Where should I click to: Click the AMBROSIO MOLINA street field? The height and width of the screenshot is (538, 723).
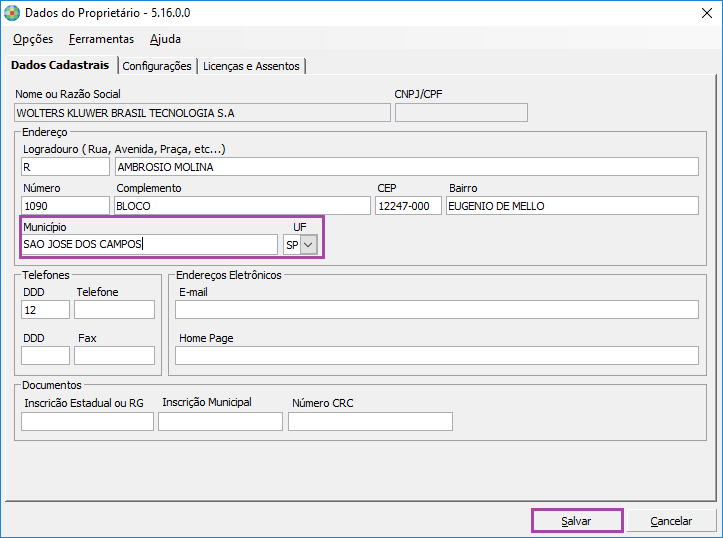tap(407, 167)
